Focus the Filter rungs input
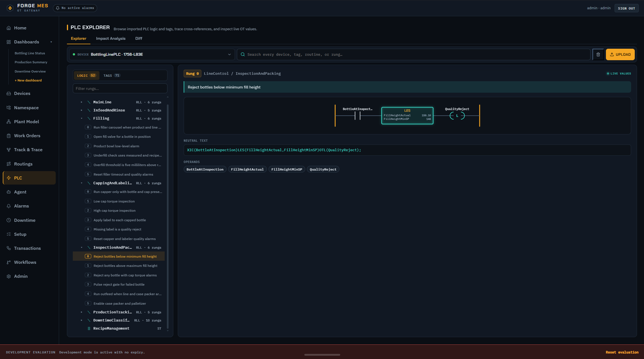Screen dimensions: 644x359 [x=120, y=88]
